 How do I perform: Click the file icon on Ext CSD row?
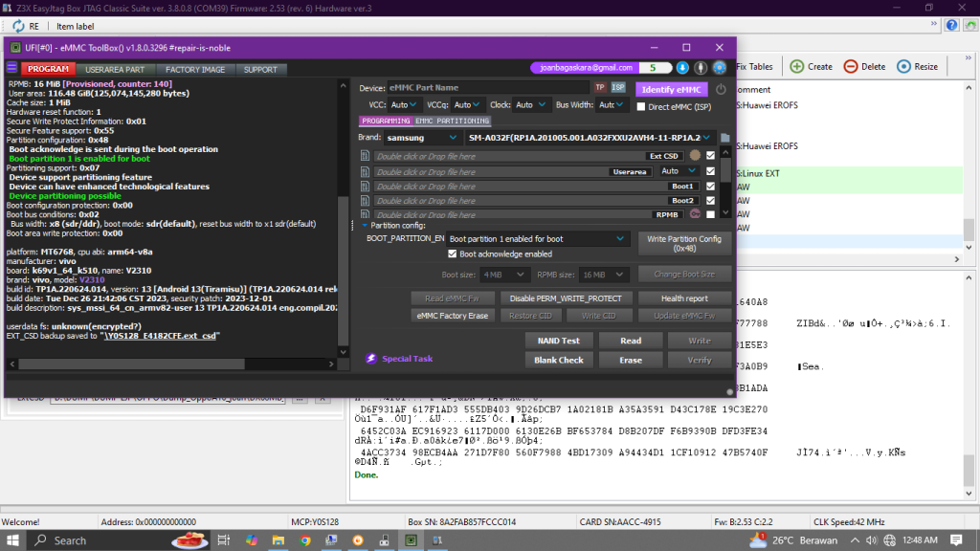pyautogui.click(x=365, y=156)
